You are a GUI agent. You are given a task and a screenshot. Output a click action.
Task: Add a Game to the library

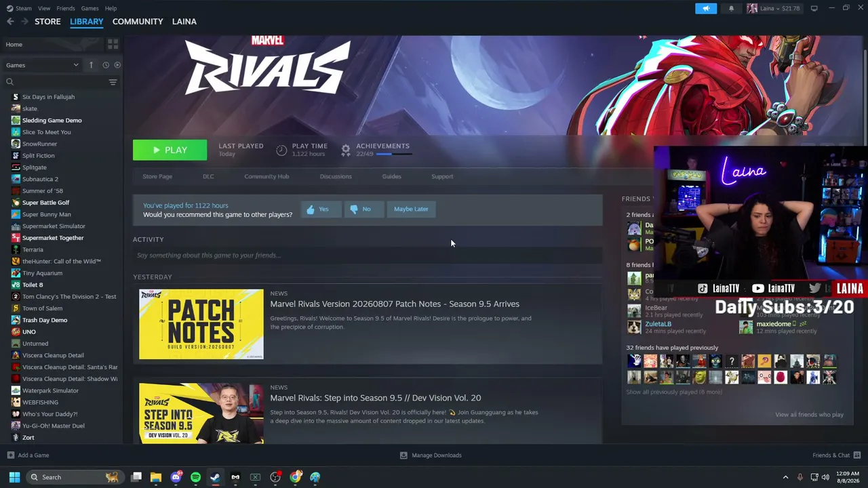click(28, 455)
